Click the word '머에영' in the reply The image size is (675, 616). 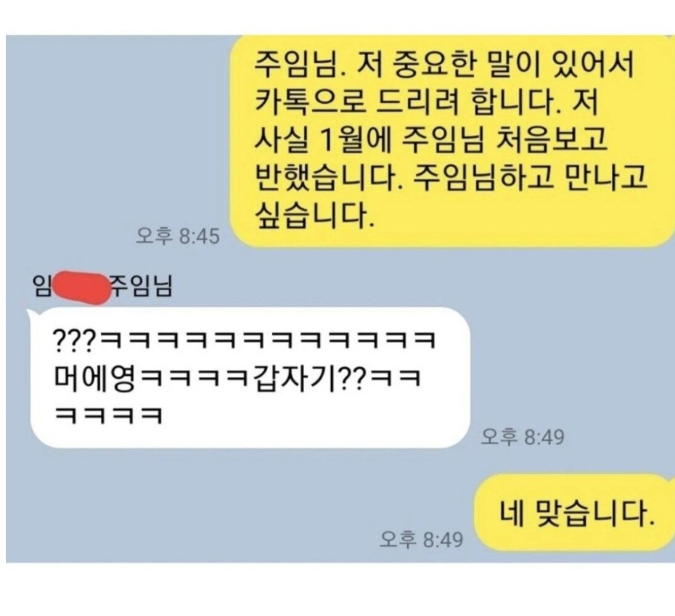[x=94, y=379]
